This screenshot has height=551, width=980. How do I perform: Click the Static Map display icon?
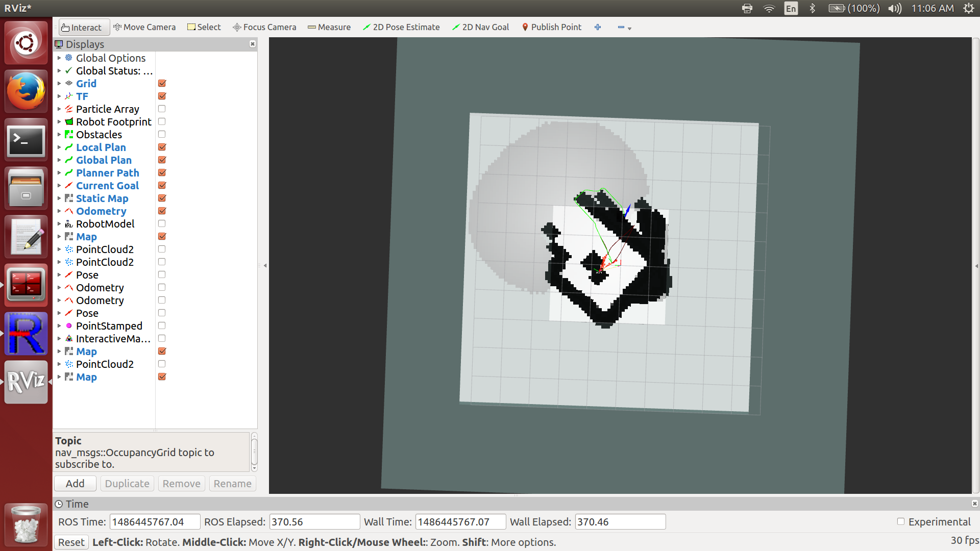(69, 198)
